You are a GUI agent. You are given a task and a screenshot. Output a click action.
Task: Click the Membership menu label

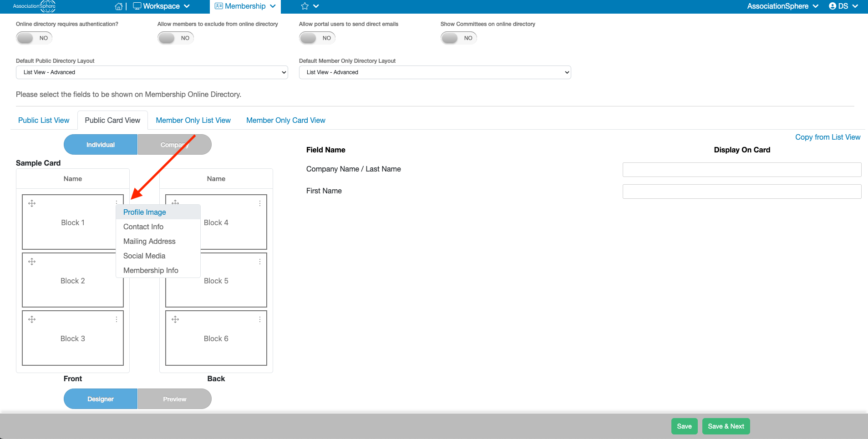coord(245,6)
